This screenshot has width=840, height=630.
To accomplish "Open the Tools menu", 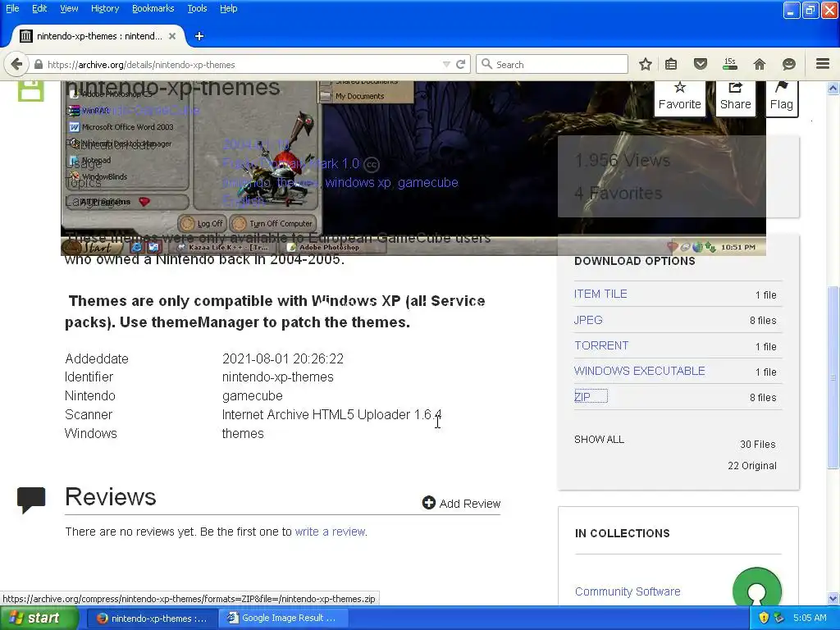I will point(197,8).
